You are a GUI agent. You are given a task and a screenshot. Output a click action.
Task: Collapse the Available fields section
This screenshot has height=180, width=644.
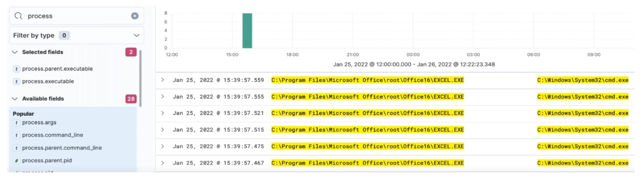[x=15, y=99]
